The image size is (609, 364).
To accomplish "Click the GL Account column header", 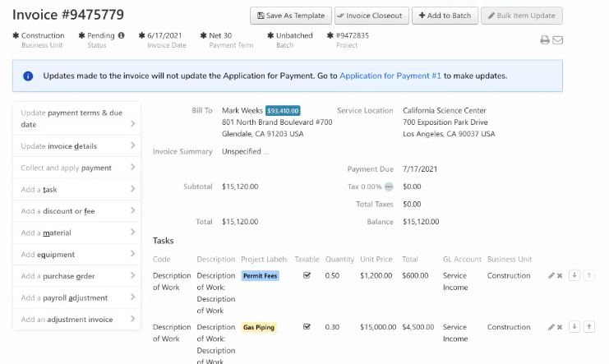I will pos(462,259).
